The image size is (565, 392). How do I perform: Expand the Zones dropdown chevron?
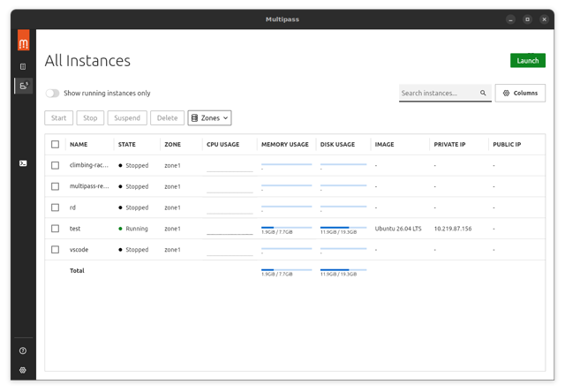tap(226, 118)
